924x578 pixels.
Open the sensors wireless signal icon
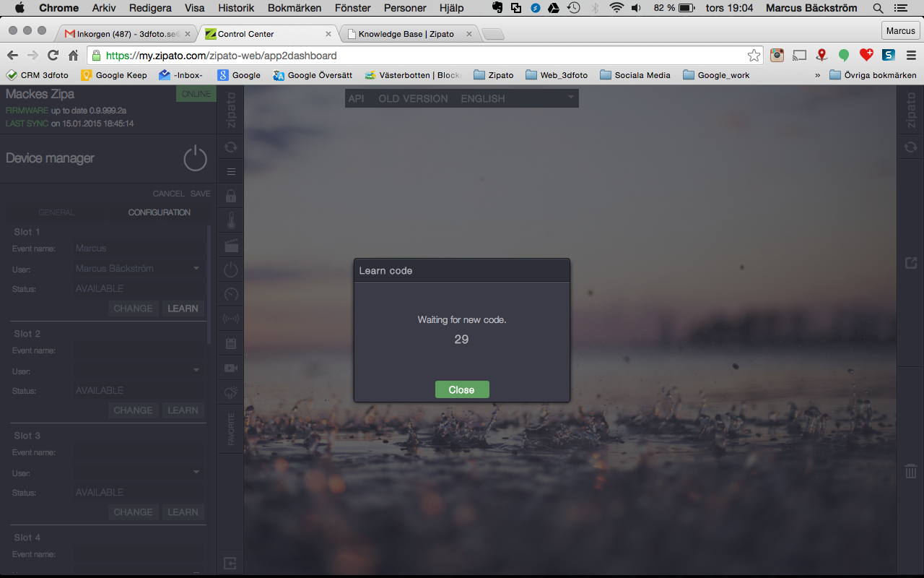[x=231, y=319]
